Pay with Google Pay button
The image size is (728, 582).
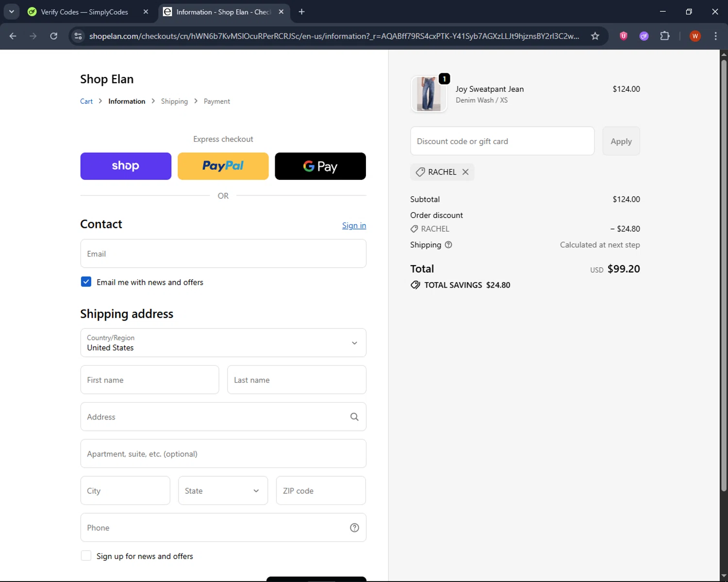[x=320, y=166]
